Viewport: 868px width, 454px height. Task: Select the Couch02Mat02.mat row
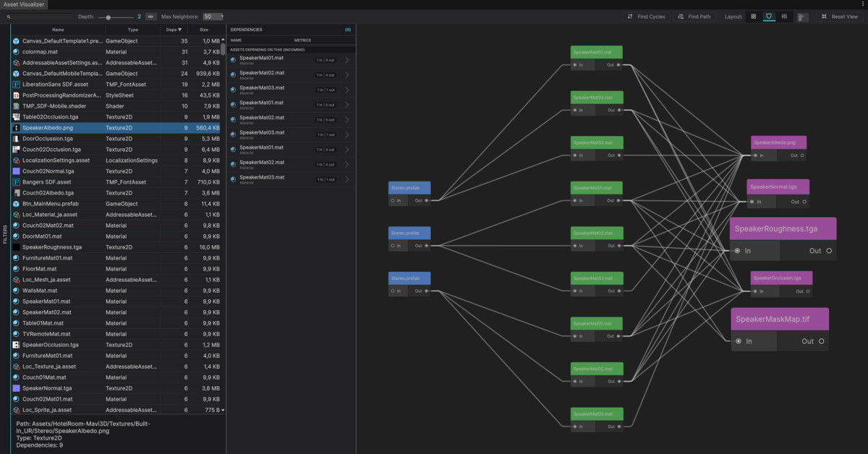pyautogui.click(x=116, y=226)
